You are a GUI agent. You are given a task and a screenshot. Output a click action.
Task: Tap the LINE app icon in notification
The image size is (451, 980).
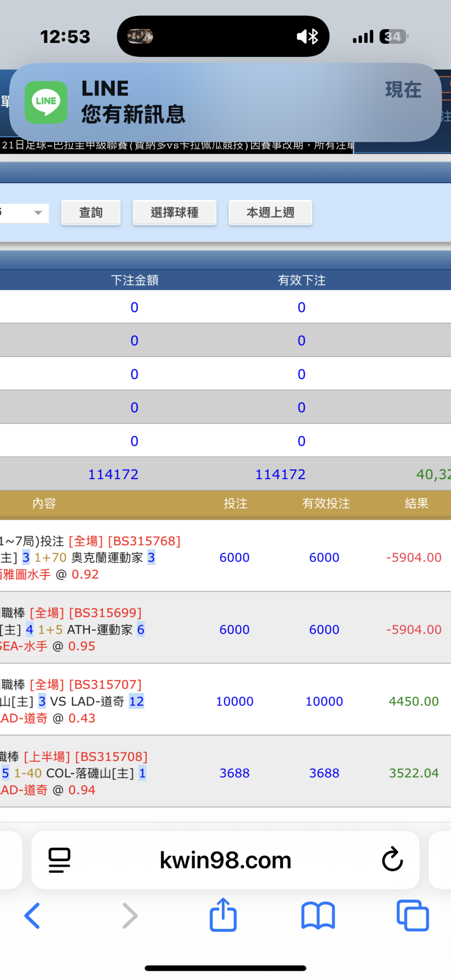46,102
